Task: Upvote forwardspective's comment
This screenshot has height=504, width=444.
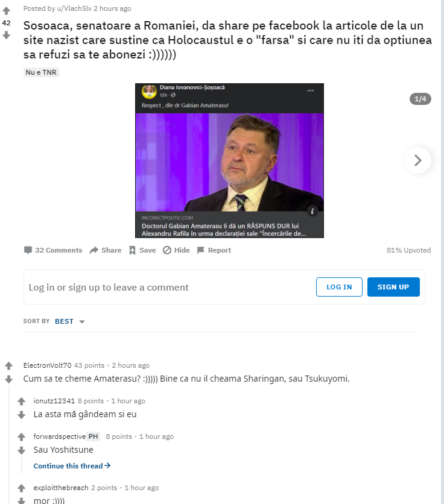Action: click(21, 436)
